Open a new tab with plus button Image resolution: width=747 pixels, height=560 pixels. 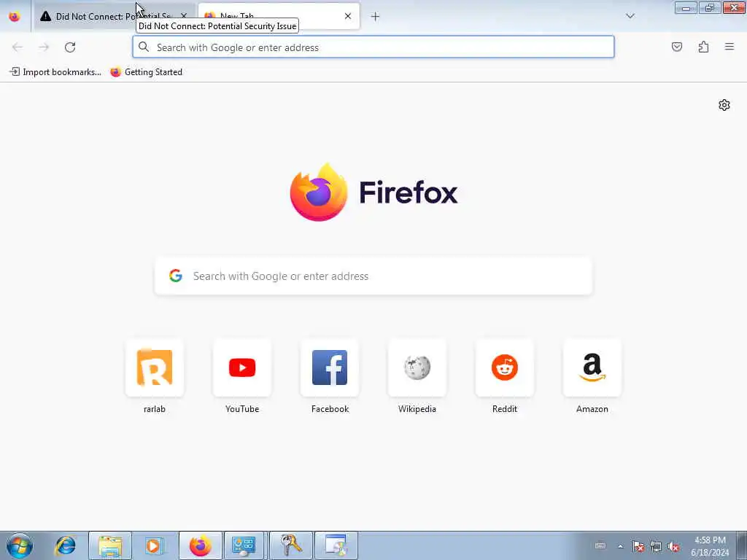coord(375,17)
